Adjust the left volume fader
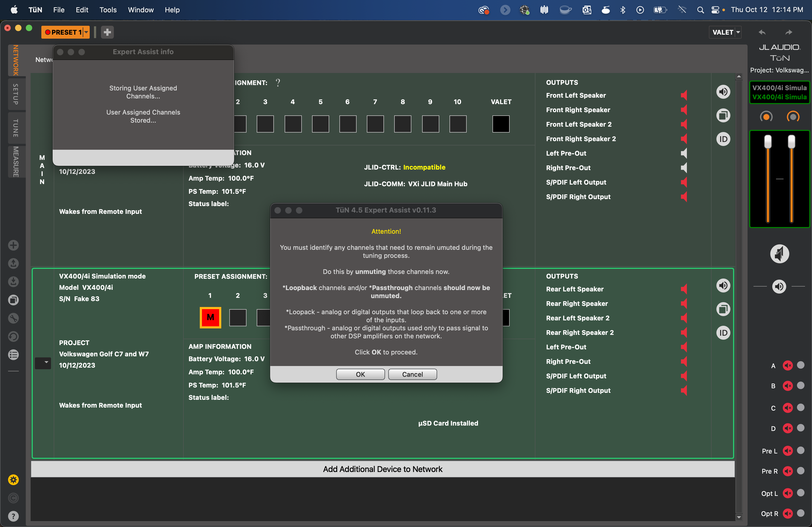The image size is (812, 527). [768, 141]
